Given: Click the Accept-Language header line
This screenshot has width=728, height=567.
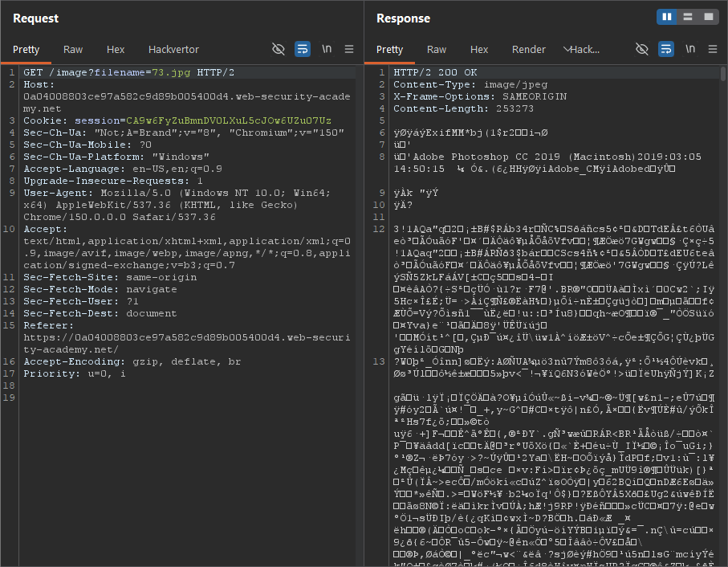Looking at the screenshot, I should [123, 169].
